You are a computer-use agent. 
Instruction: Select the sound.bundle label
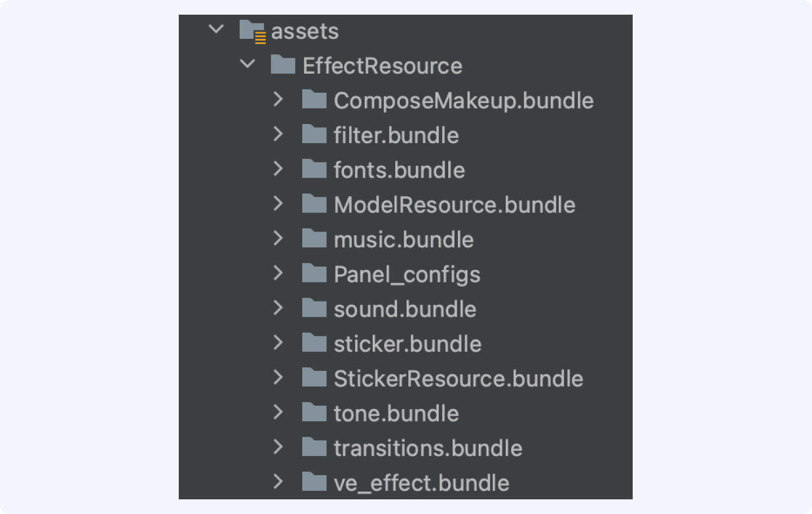[405, 309]
